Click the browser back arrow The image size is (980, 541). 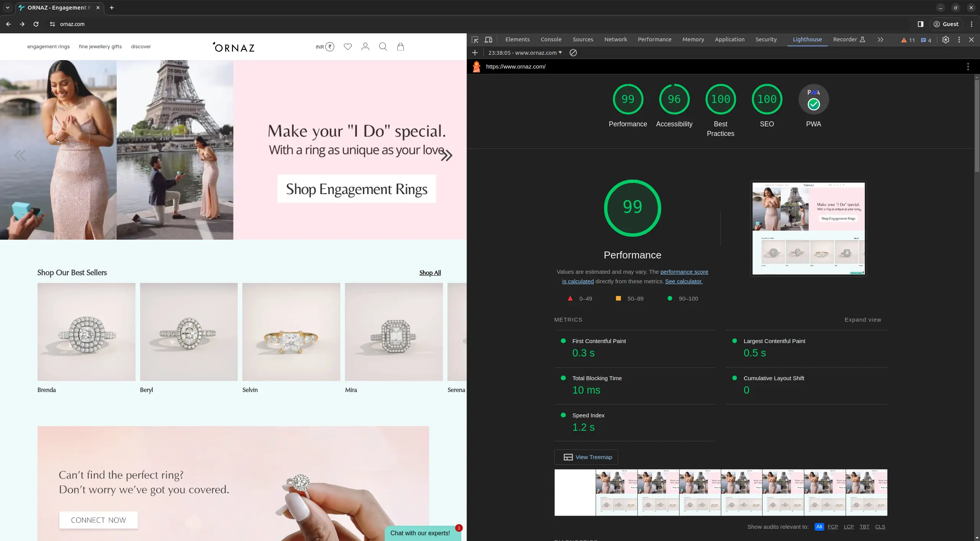click(8, 24)
